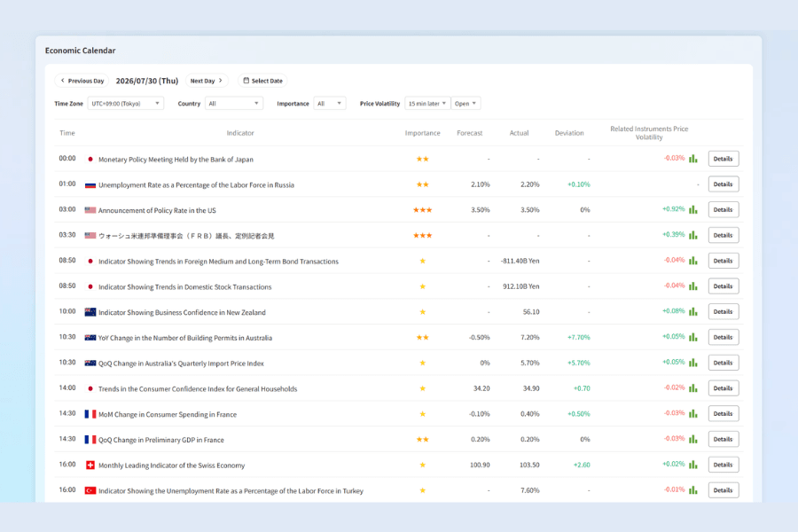Screen dimensions: 798x532
Task: Click Australia flag beside YoY Building Permits
Action: coord(90,338)
